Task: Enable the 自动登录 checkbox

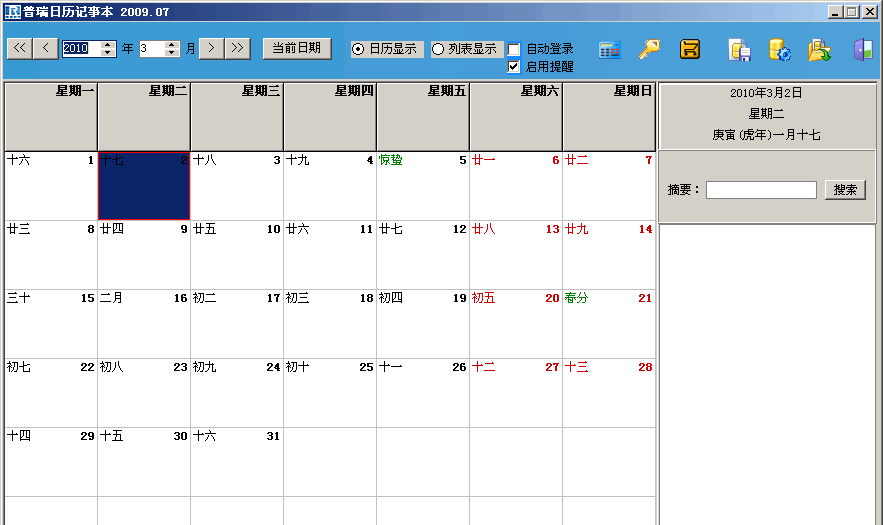Action: (514, 50)
